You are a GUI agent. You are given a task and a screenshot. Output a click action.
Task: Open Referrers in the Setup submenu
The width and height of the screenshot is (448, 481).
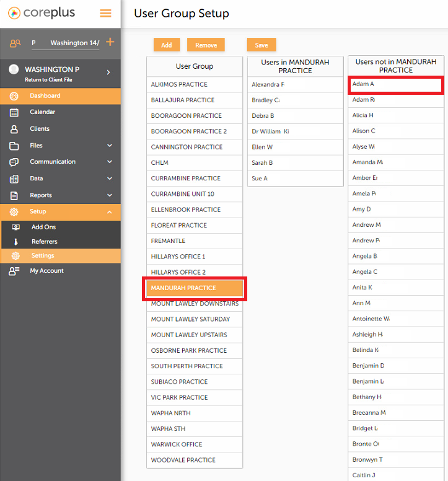44,242
